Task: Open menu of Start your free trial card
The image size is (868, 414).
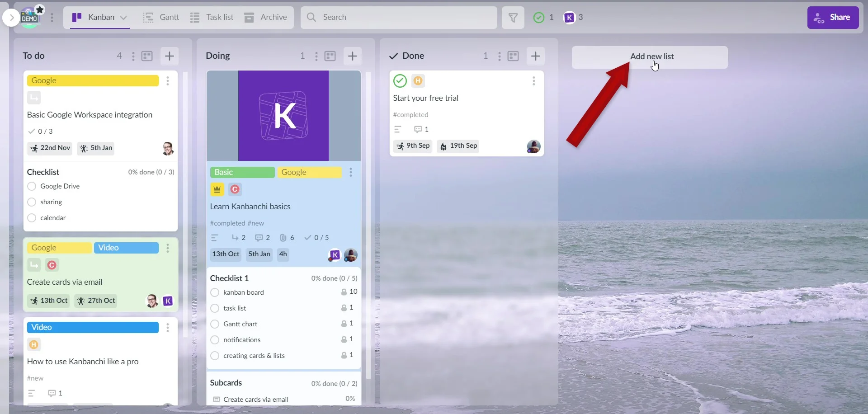Action: point(534,81)
